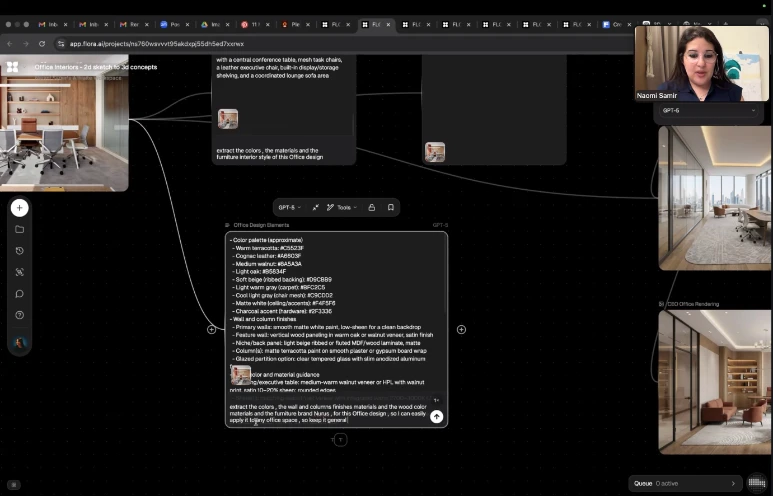Image resolution: width=773 pixels, height=496 pixels.
Task: Toggle the lock icon in node toolbar
Action: pyautogui.click(x=371, y=208)
